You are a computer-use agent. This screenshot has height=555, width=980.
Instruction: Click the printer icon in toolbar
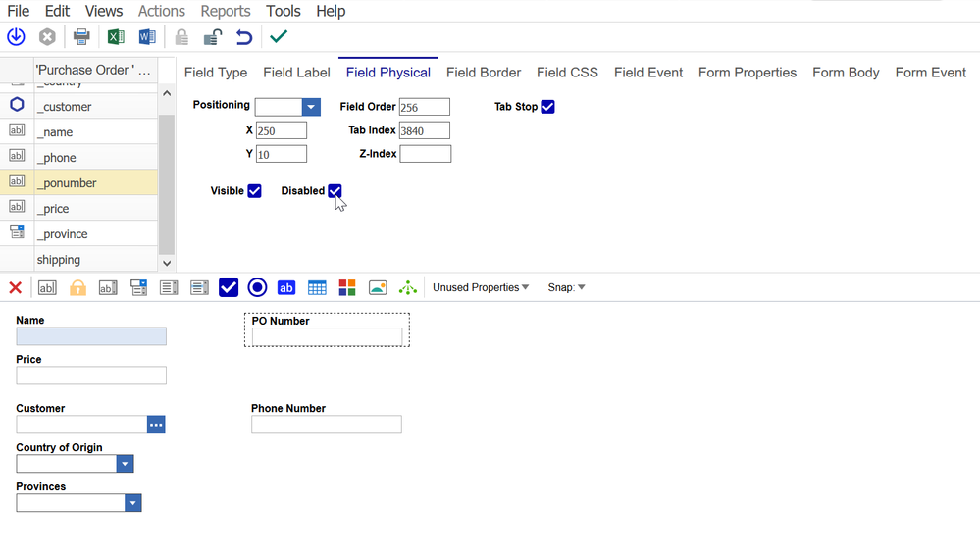pos(81,37)
